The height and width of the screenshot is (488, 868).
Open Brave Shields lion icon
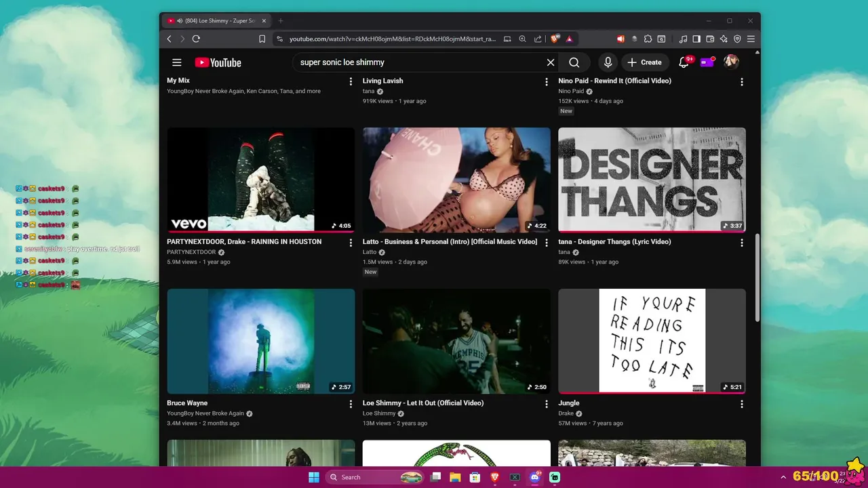click(555, 39)
